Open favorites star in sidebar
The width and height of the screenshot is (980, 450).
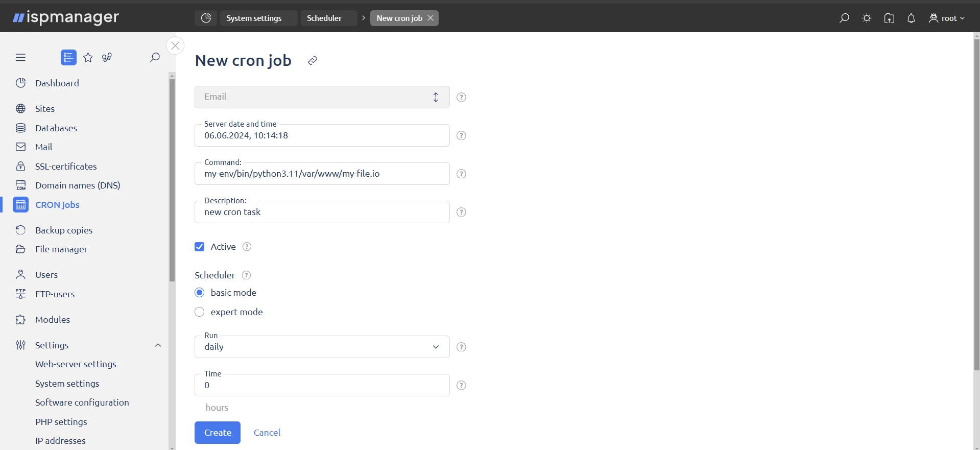tap(88, 57)
